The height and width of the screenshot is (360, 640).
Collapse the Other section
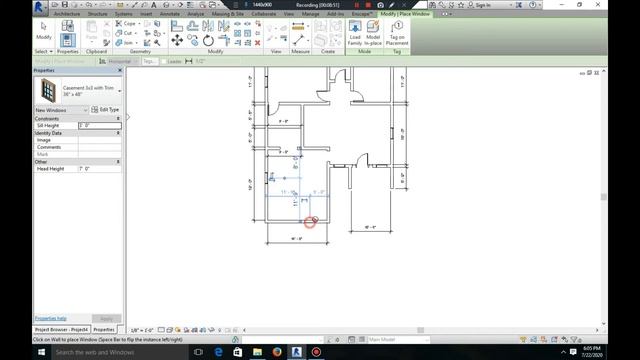coord(118,162)
